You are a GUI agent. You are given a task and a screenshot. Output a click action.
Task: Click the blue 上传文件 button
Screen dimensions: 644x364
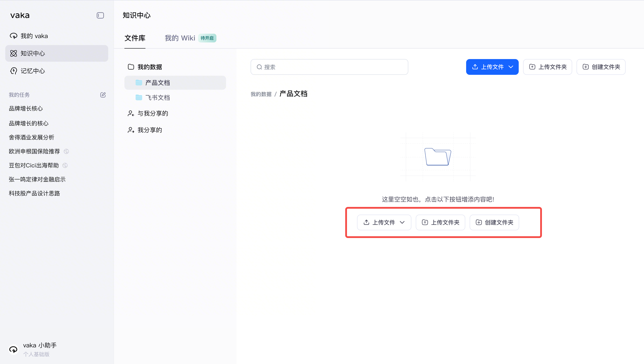(x=492, y=67)
